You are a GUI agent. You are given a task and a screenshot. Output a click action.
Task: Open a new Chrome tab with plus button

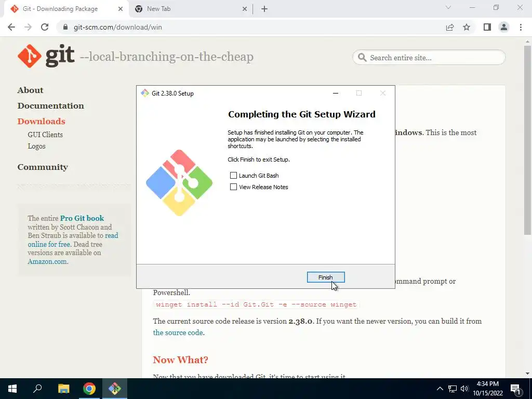coord(264,9)
